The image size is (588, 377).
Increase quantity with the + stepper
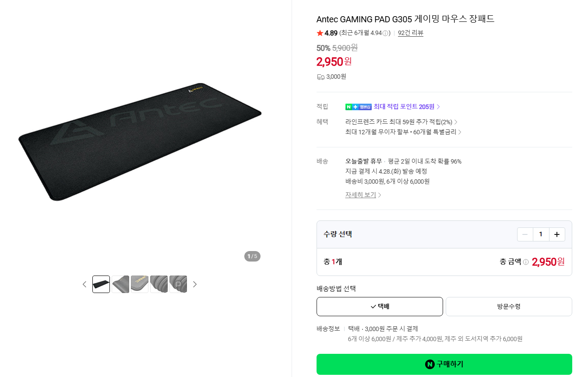[x=556, y=234]
